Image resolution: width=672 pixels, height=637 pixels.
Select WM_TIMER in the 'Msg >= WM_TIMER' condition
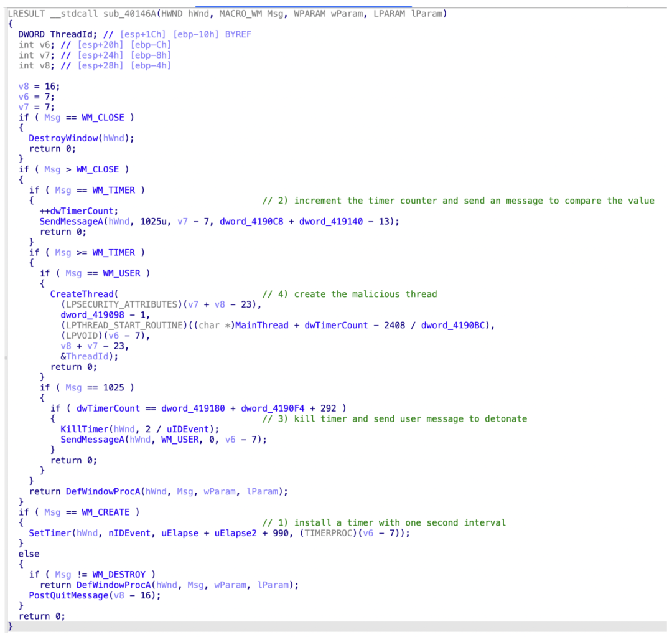(x=114, y=252)
